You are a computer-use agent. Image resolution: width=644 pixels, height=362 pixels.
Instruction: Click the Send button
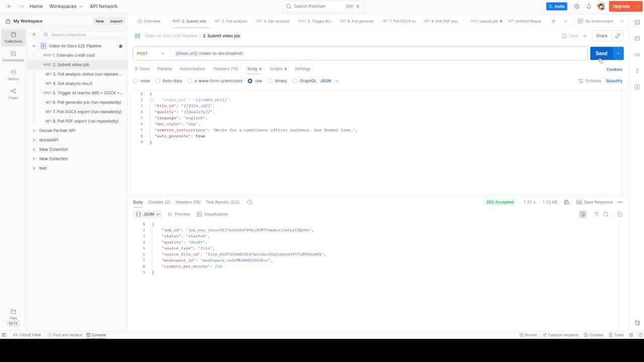tap(601, 53)
